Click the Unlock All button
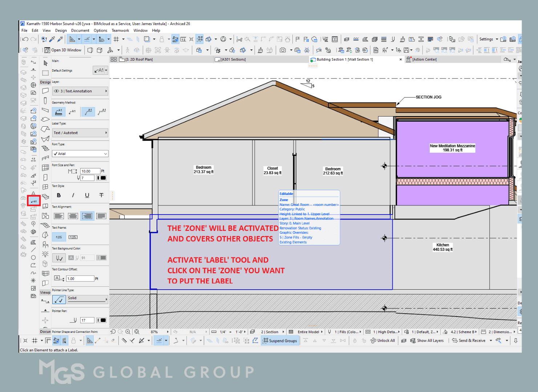This screenshot has width=538, height=392. (383, 340)
